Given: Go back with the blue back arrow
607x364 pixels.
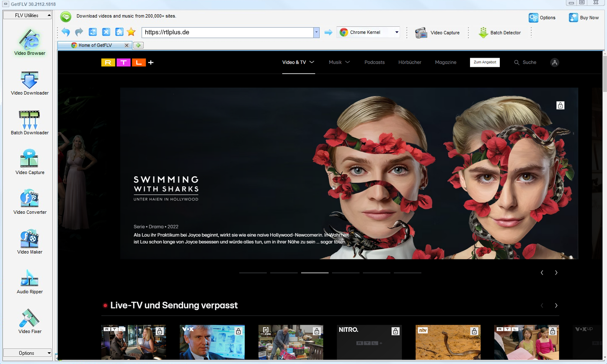Looking at the screenshot, I should click(x=66, y=32).
